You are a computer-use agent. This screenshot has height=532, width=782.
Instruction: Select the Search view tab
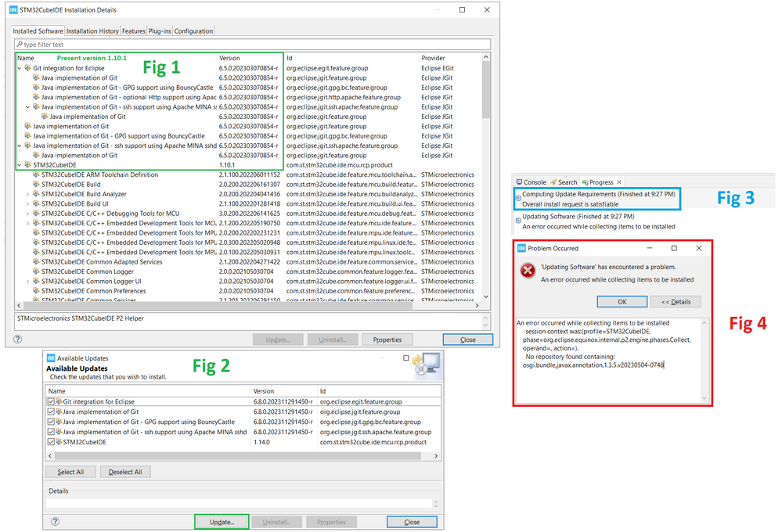(x=564, y=182)
